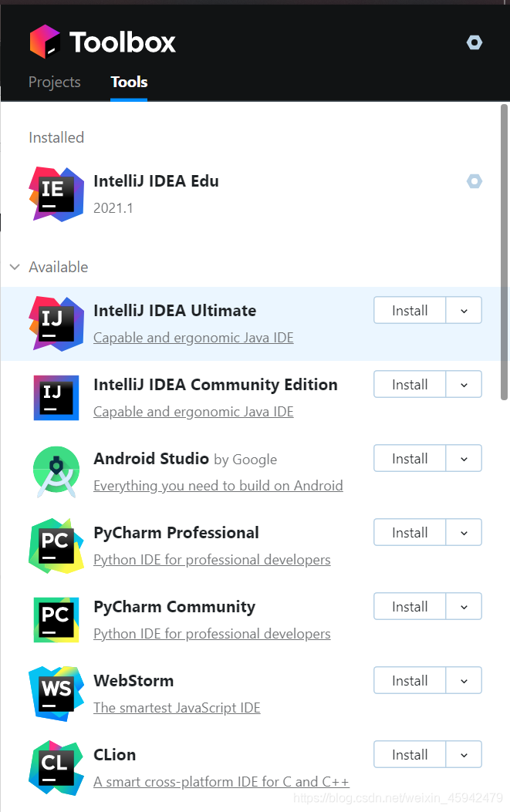The image size is (510, 812).
Task: Open version dropdown for IntelliJ IDEA Ultimate
Action: coord(464,311)
